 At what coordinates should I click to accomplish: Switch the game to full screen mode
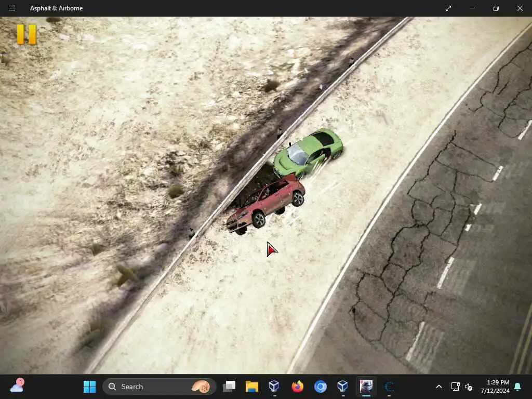point(448,8)
